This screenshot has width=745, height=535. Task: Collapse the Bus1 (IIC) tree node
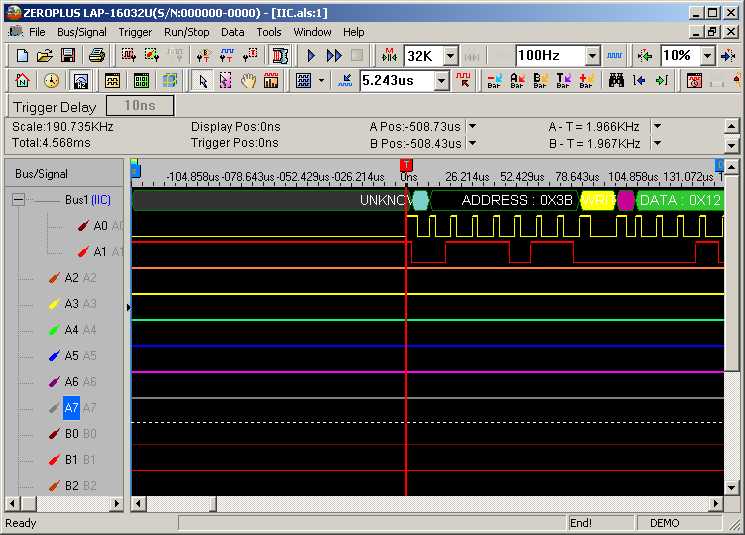coord(18,200)
